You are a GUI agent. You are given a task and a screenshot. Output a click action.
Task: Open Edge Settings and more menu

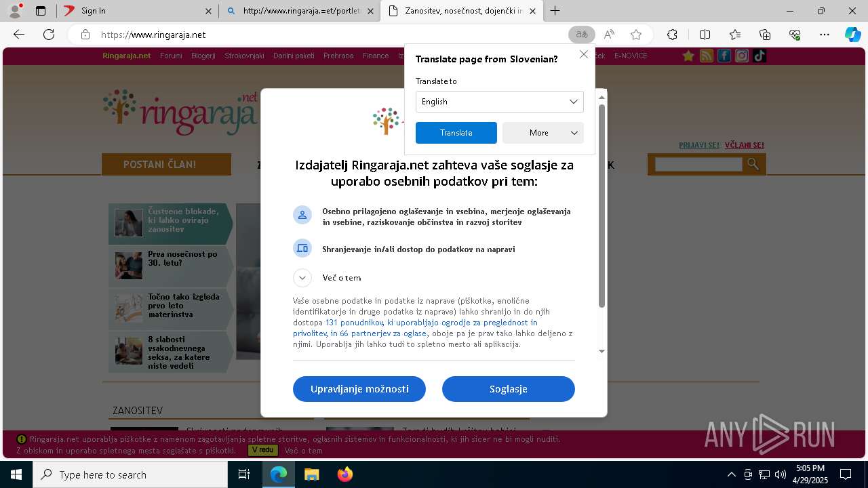click(825, 35)
